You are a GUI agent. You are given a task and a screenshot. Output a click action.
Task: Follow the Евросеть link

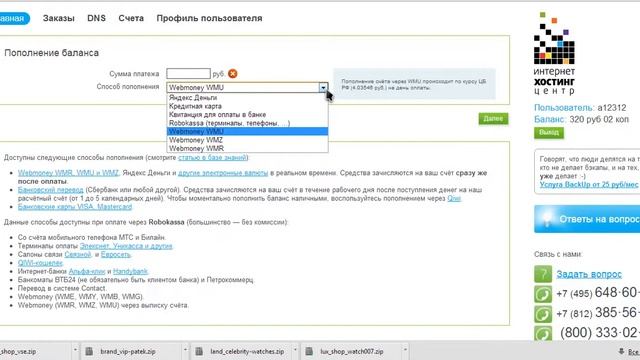[116, 254]
